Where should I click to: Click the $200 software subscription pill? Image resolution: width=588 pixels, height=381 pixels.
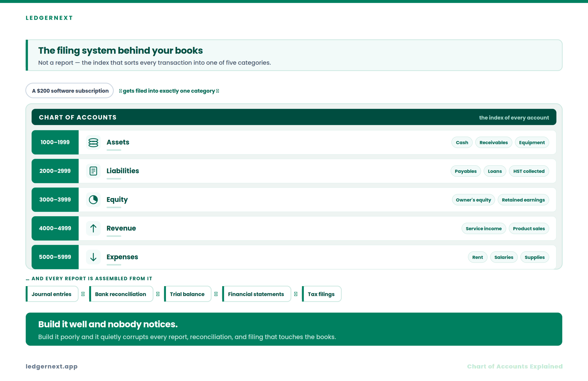tap(70, 91)
